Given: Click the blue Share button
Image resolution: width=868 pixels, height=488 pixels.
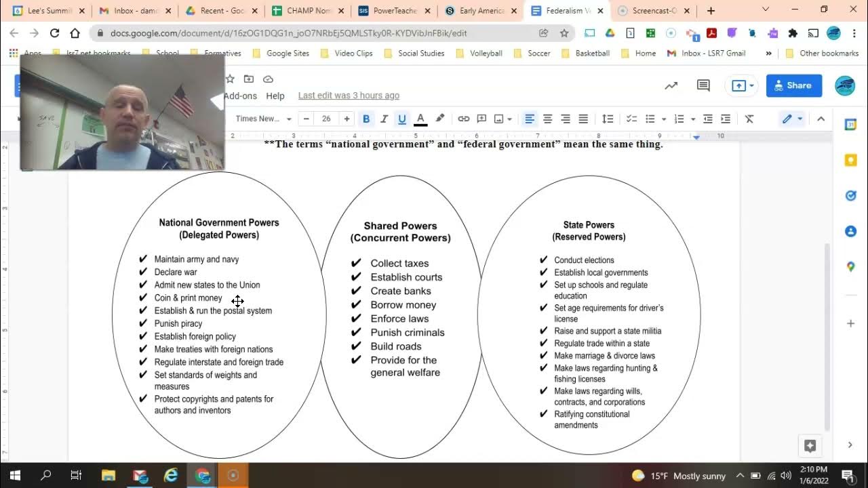Looking at the screenshot, I should (x=794, y=85).
